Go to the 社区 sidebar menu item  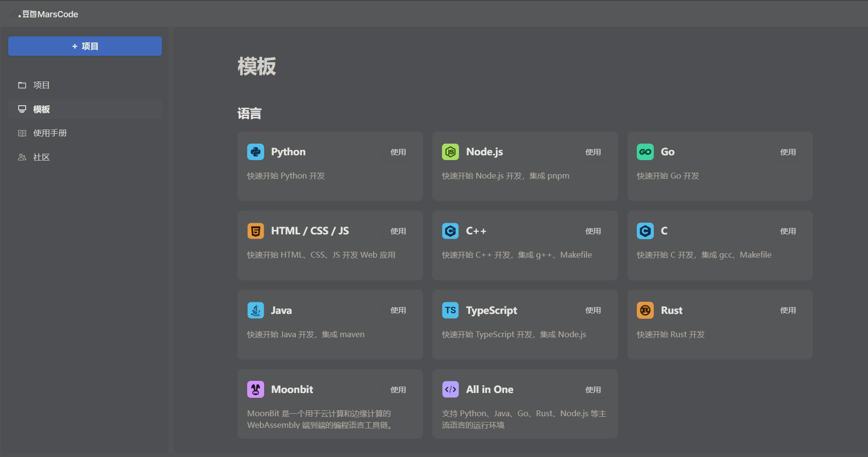click(85, 157)
